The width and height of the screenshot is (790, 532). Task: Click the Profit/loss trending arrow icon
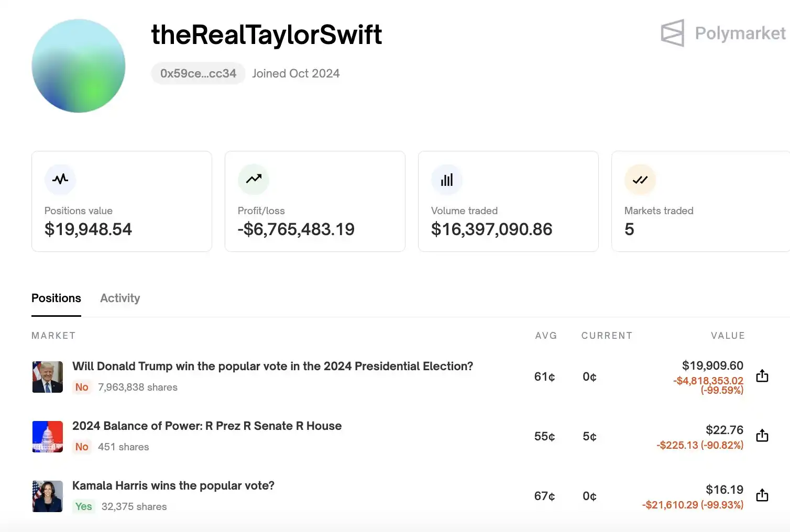pos(254,180)
